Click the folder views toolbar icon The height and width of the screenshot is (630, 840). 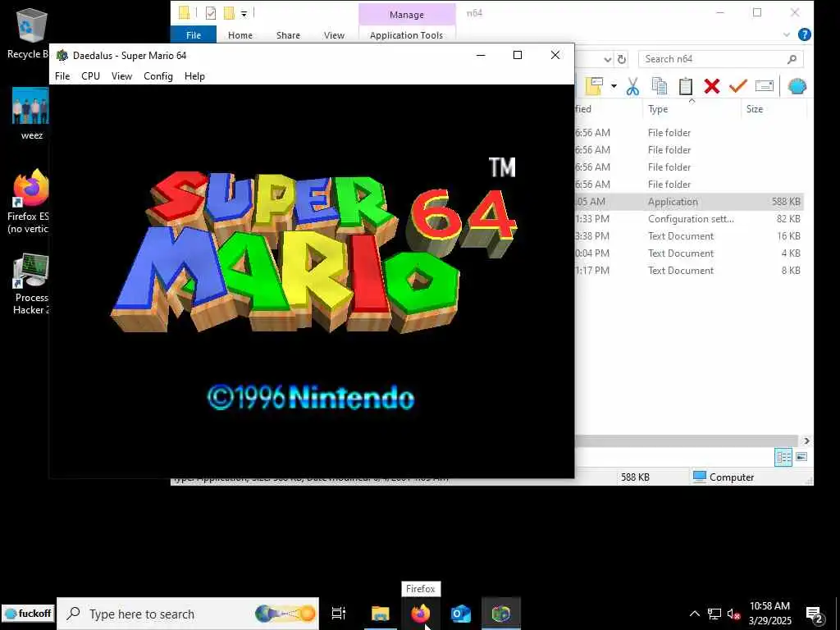coord(594,85)
